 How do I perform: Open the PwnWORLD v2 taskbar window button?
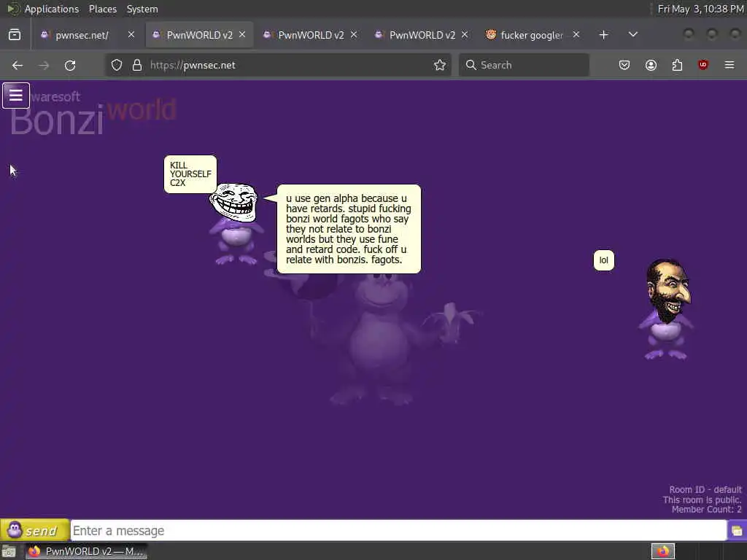[86, 551]
